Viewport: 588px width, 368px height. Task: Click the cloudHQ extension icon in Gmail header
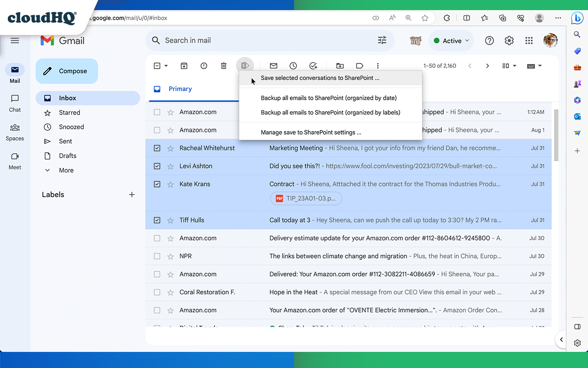[416, 40]
